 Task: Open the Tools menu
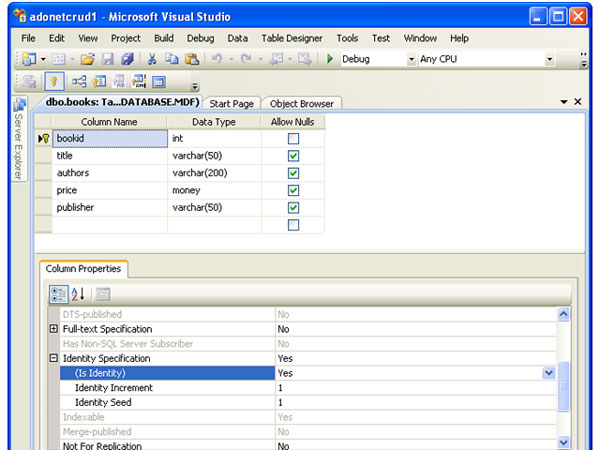click(347, 38)
